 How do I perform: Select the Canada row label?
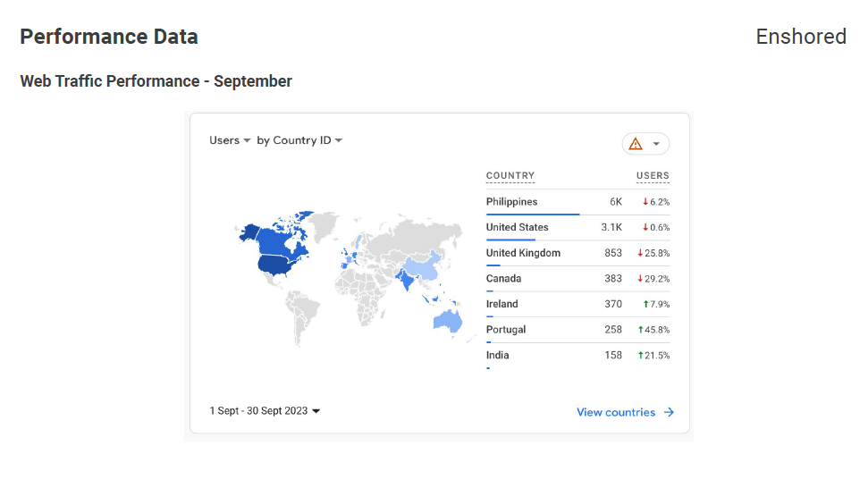pos(504,278)
